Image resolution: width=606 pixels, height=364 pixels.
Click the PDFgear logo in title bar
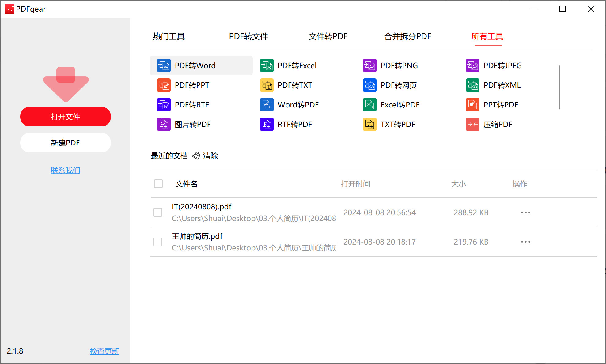click(x=9, y=9)
